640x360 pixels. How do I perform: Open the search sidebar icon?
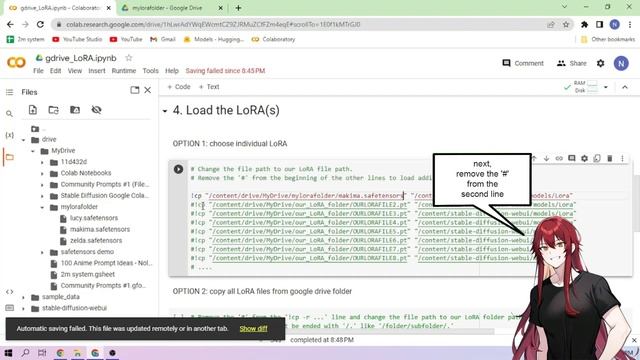[x=9, y=114]
